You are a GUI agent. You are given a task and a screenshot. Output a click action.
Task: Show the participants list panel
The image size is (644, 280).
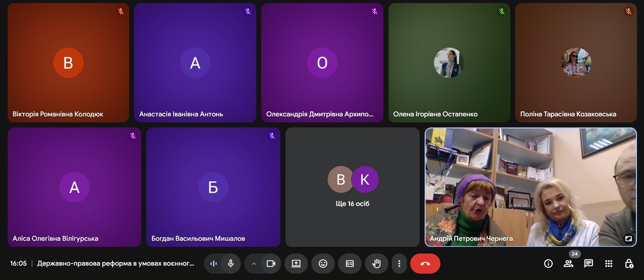(568, 264)
